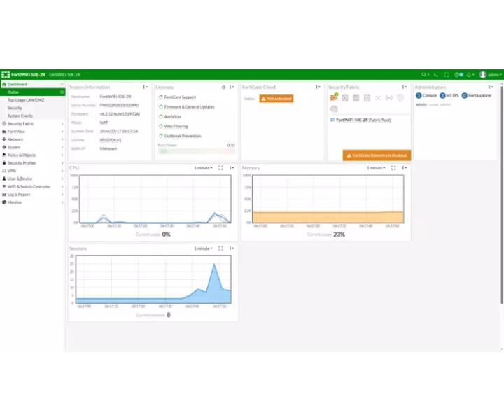Click the fifth Security Fabric icon
The image size is (504, 420).
point(378,98)
